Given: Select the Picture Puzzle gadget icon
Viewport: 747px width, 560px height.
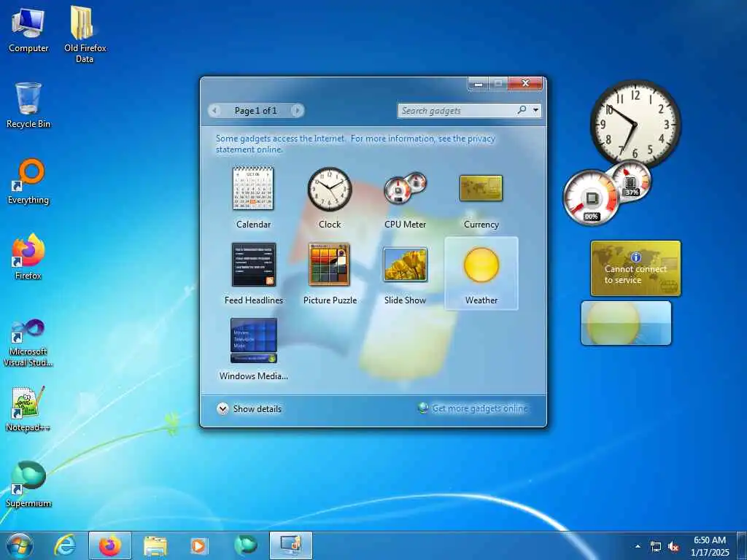Looking at the screenshot, I should (329, 265).
